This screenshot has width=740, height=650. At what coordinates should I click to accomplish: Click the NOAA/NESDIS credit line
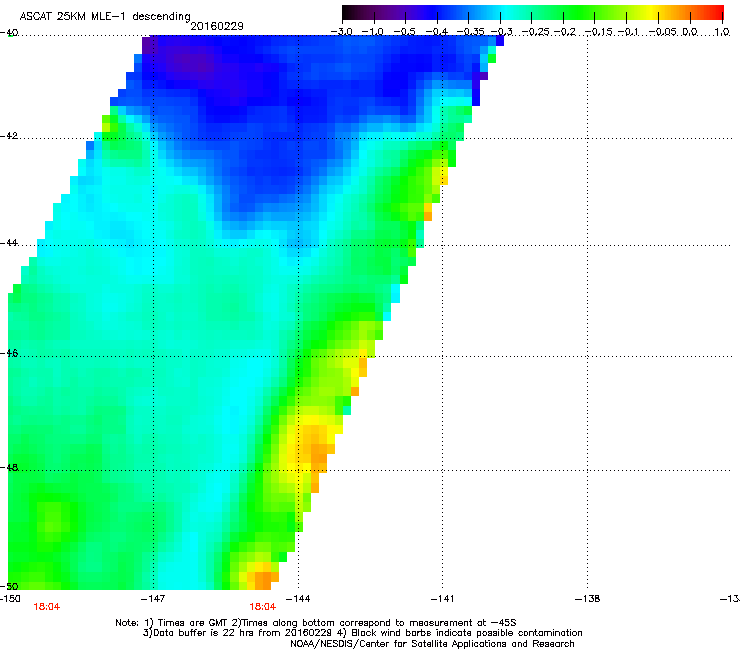click(432, 643)
